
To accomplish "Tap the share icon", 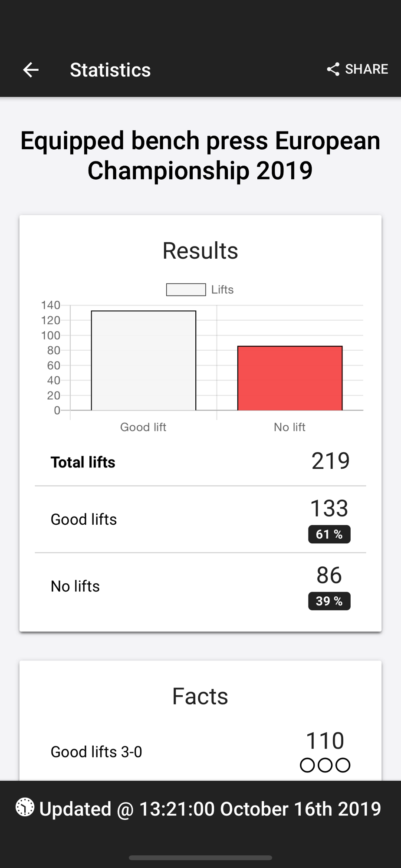I will (333, 69).
